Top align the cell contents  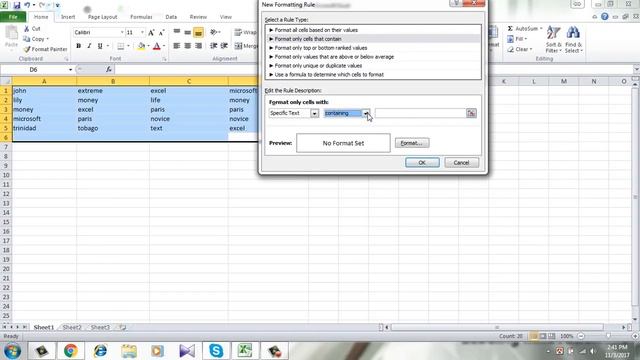pyautogui.click(x=177, y=32)
